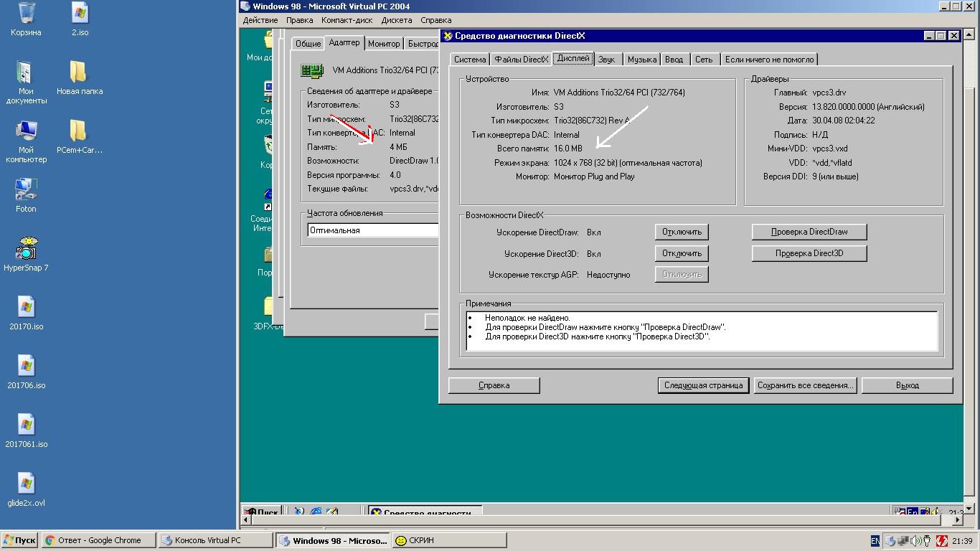980x551 pixels.
Task: Disable DirectDraw acceleration with Отключить
Action: tap(682, 232)
